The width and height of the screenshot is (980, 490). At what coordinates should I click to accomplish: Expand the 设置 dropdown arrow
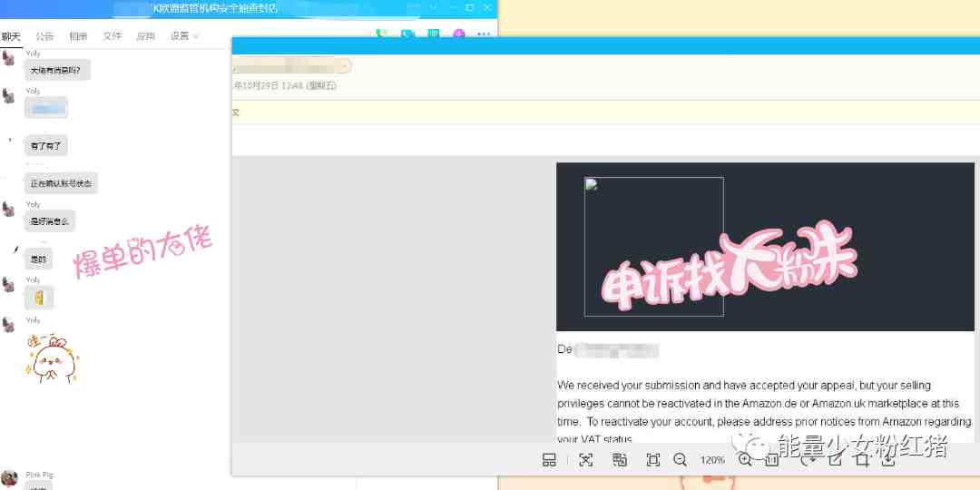[196, 37]
